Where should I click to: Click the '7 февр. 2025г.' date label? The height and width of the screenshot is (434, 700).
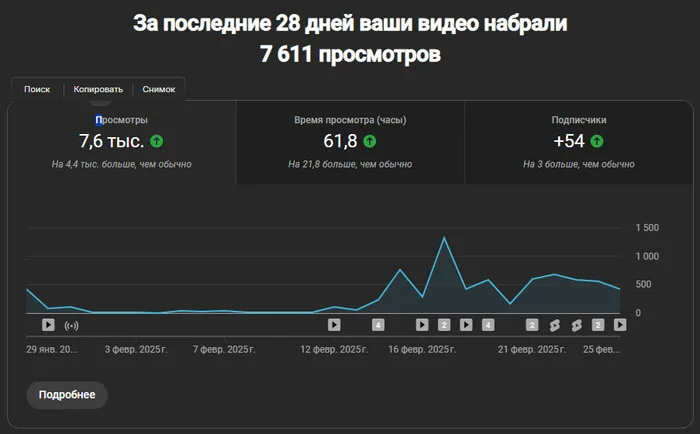224,349
